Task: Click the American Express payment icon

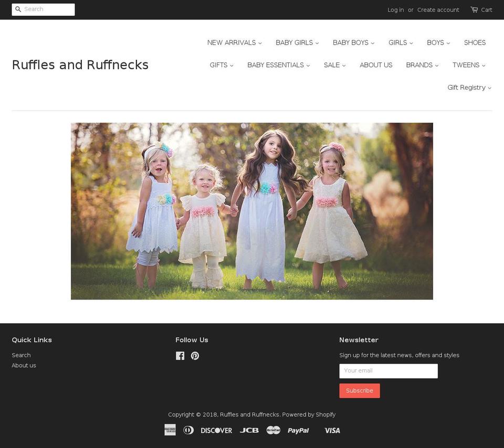Action: point(170,430)
